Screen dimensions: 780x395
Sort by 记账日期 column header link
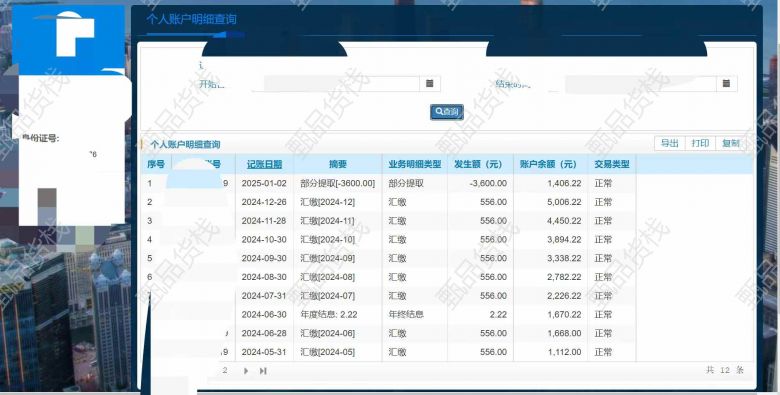click(264, 164)
